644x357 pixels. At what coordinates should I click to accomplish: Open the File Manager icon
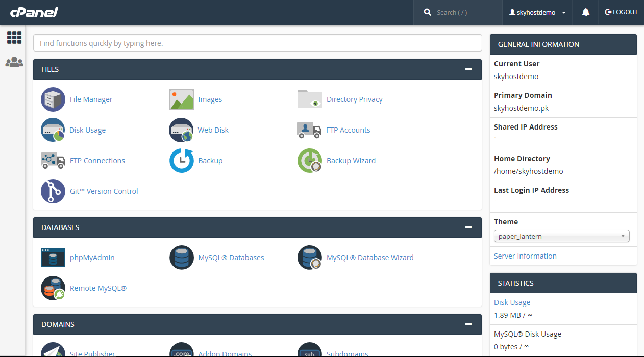[53, 99]
